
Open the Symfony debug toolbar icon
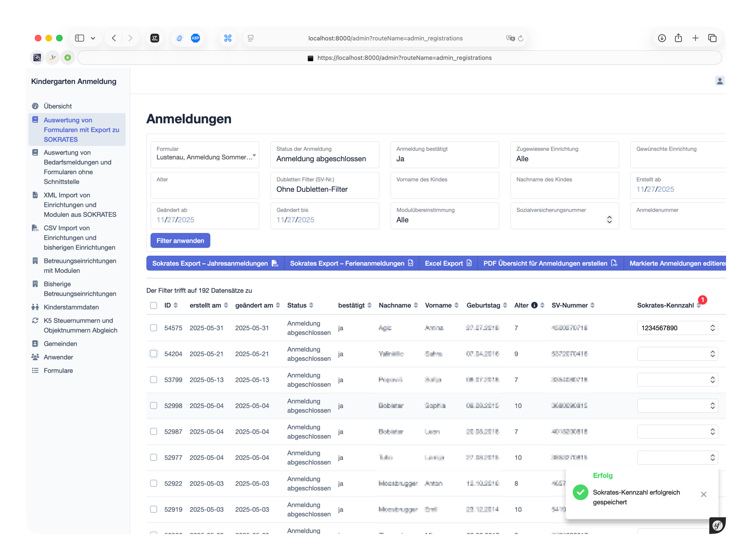click(x=717, y=525)
